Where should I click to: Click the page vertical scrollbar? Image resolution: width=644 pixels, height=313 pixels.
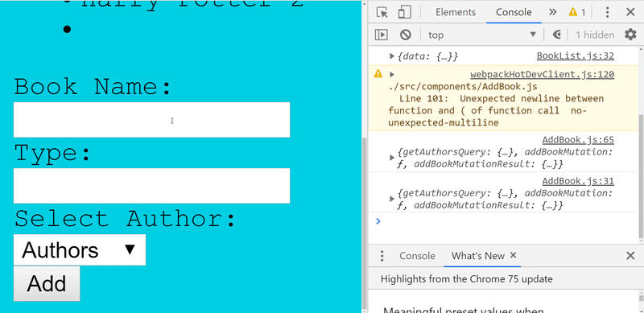364,224
